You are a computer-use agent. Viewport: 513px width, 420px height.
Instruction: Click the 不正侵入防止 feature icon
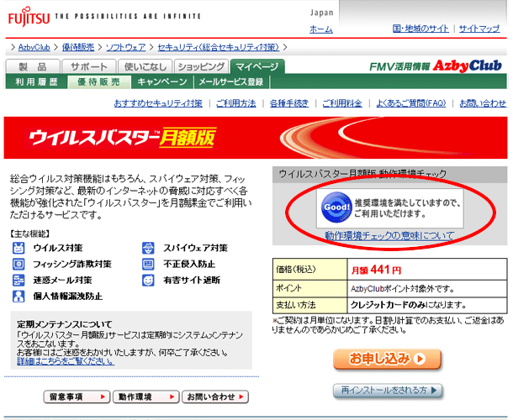pyautogui.click(x=148, y=264)
